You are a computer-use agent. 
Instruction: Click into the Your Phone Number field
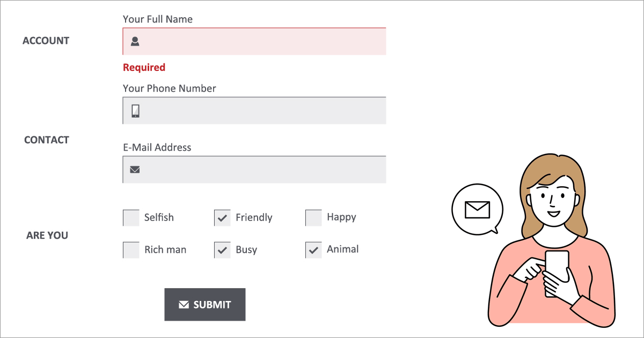pyautogui.click(x=263, y=111)
